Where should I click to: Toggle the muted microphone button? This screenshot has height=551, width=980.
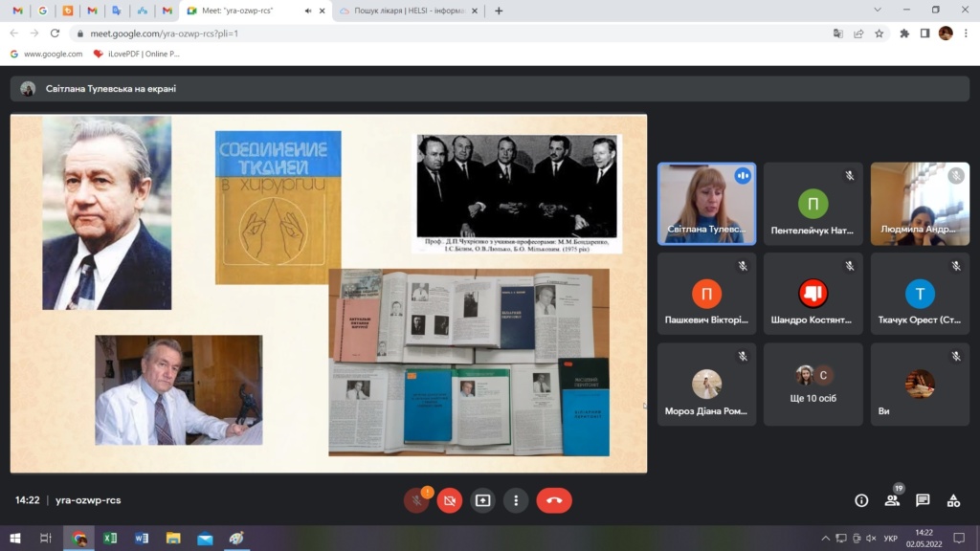pyautogui.click(x=416, y=500)
